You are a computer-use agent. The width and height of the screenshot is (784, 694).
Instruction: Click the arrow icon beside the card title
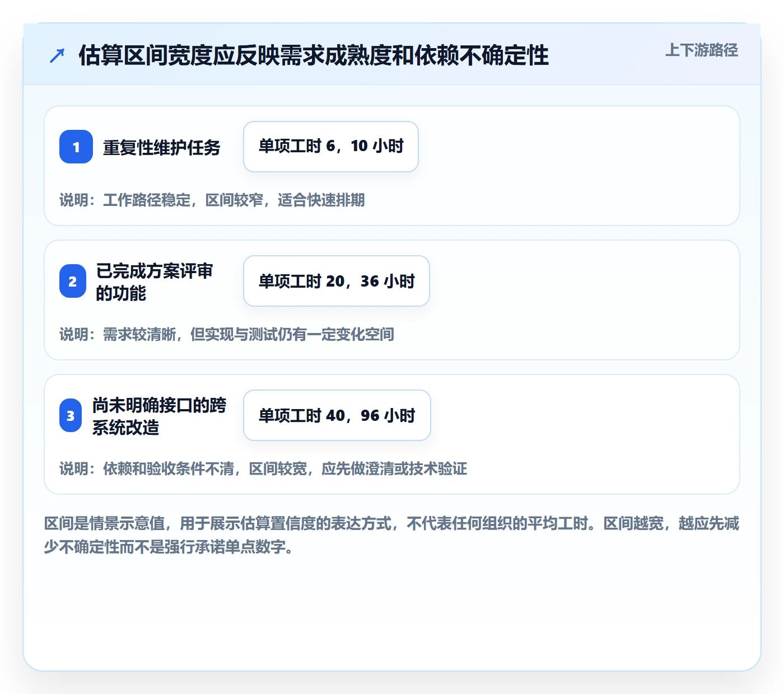pos(57,55)
